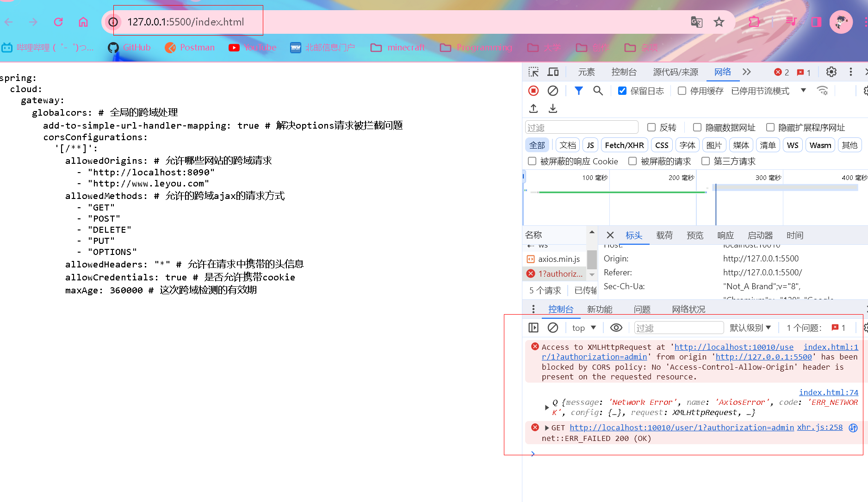868x502 pixels.
Task: Open the browser home page
Action: click(83, 22)
